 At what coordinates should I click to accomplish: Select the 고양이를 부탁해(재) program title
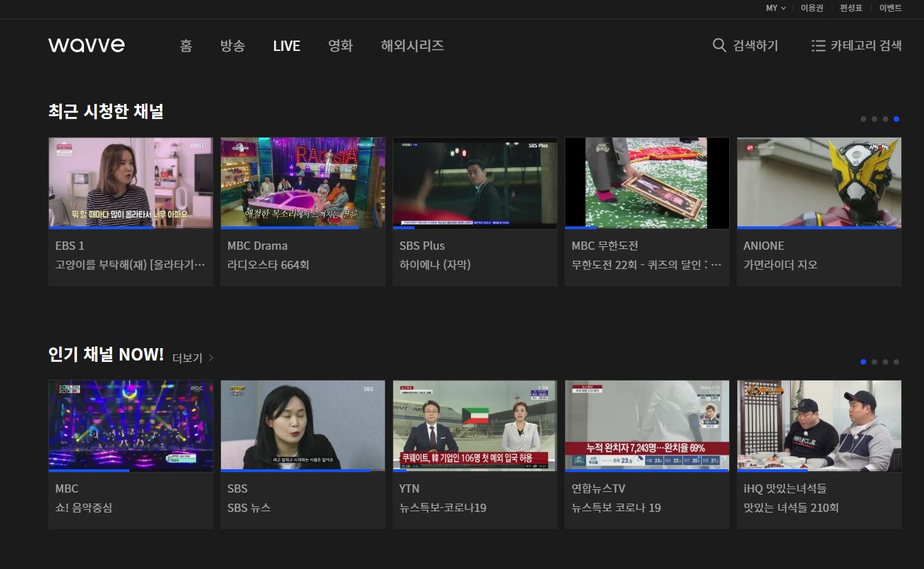pos(130,265)
